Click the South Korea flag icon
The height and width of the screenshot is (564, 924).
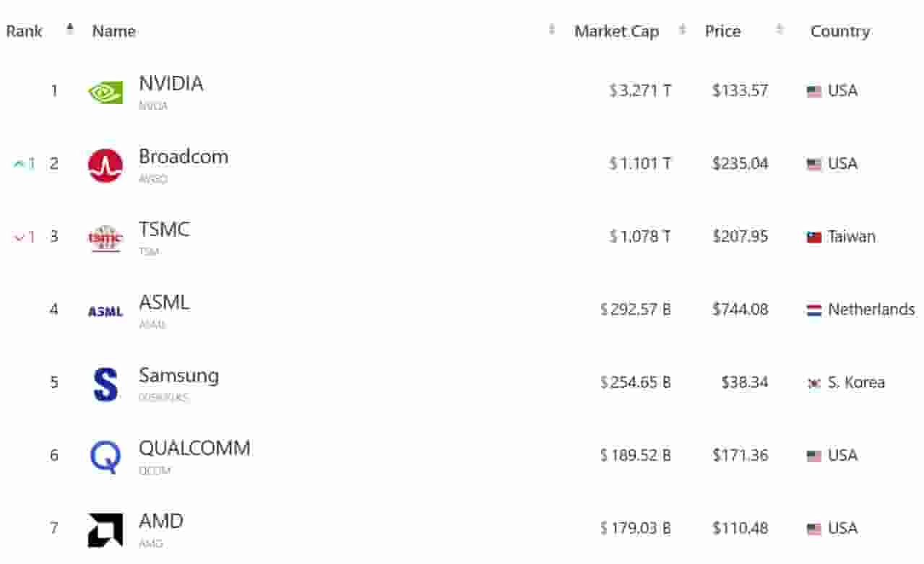coord(814,383)
